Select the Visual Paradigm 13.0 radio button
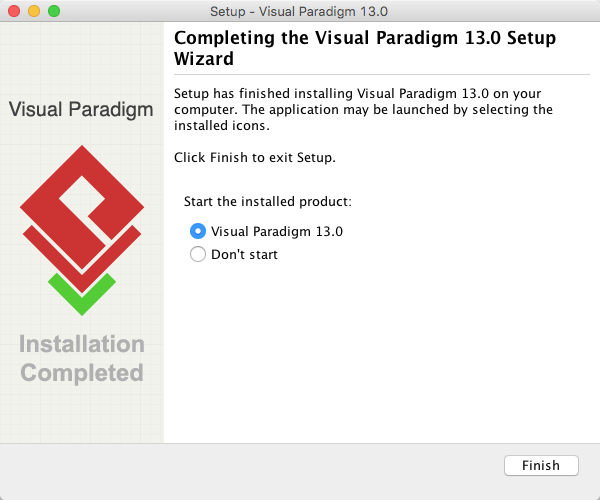Image resolution: width=600 pixels, height=500 pixels. pos(198,231)
